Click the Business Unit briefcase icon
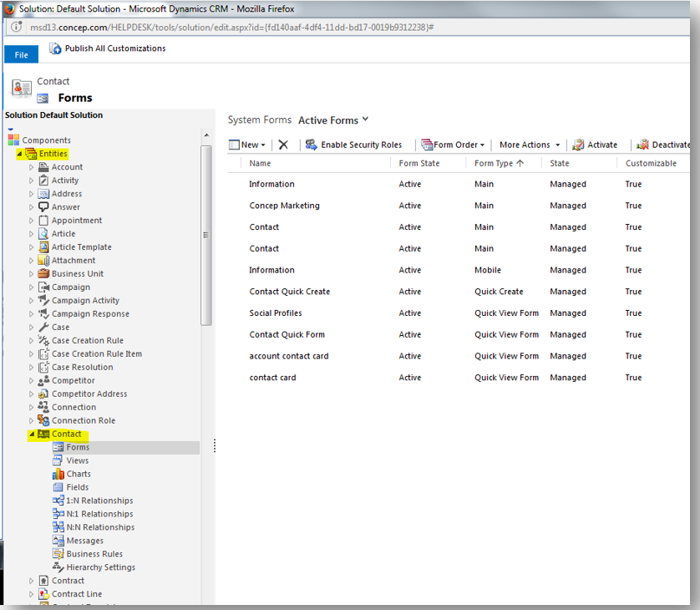 coord(43,273)
